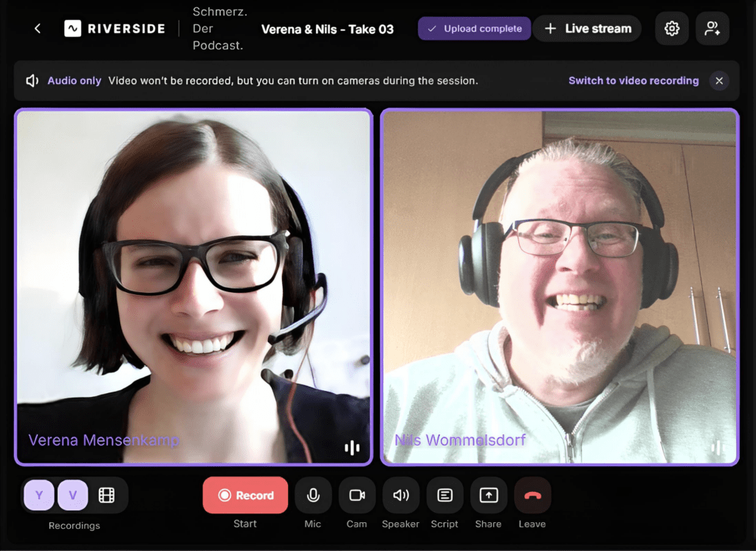The image size is (756, 551).
Task: Open the Script panel
Action: (444, 495)
